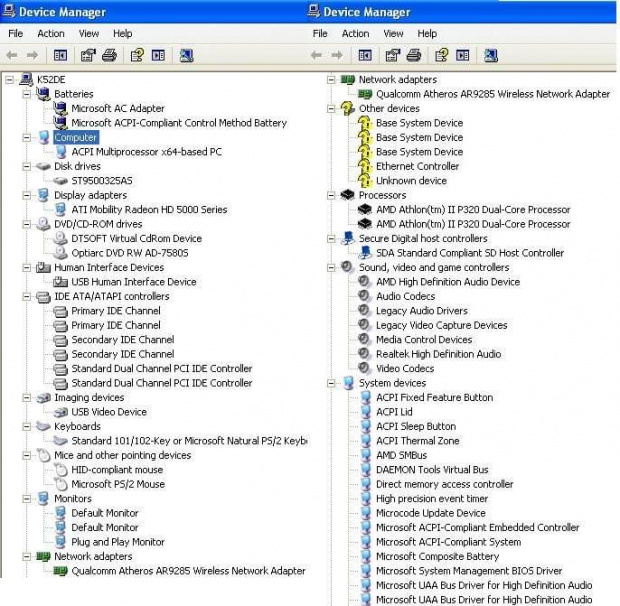620x606 pixels.
Task: Select Plug and Play Monitor
Action: pos(118,542)
